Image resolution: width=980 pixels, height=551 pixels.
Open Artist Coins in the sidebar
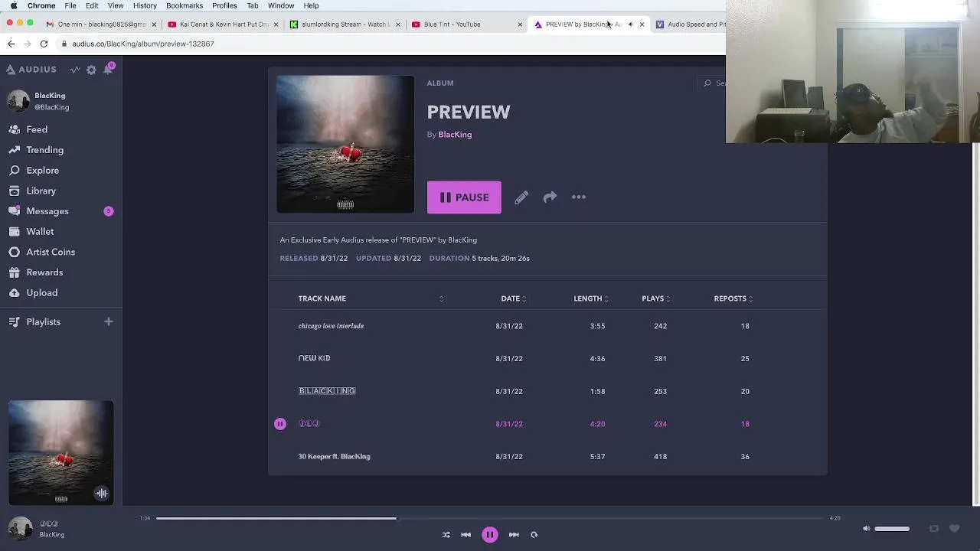(x=51, y=252)
